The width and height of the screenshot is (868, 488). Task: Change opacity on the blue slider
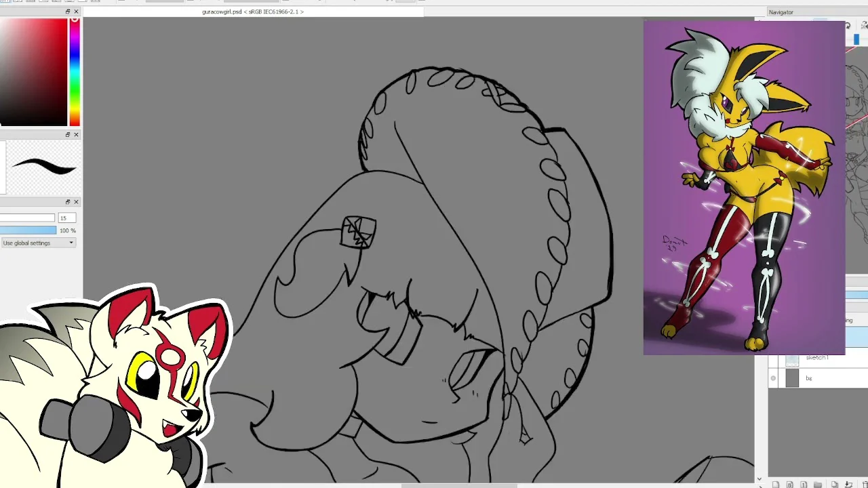point(27,230)
